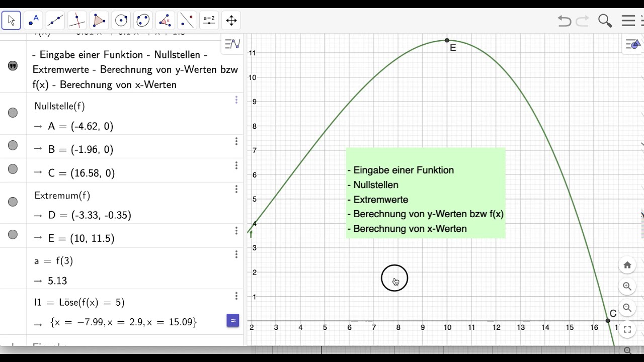Viewport: 644px width, 362px height.
Task: Click zero point C on the x-axis
Action: point(608,321)
